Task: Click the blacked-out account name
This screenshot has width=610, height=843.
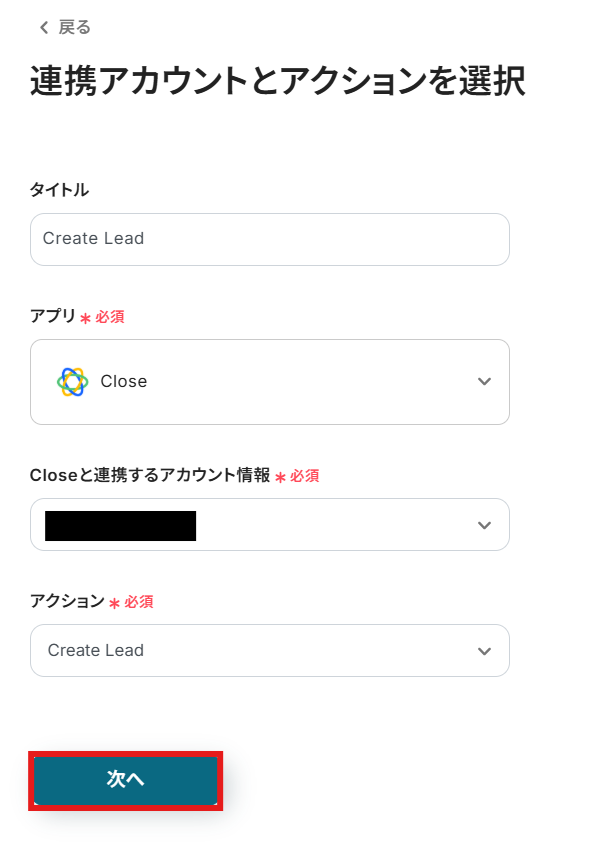Action: pyautogui.click(x=120, y=525)
